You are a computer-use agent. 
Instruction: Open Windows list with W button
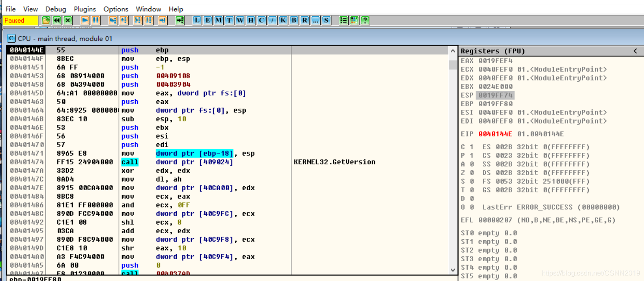[241, 20]
